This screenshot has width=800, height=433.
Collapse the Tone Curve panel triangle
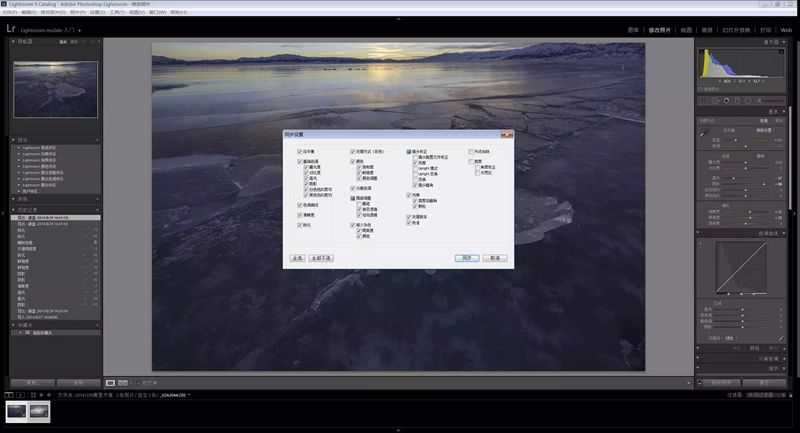click(785, 233)
